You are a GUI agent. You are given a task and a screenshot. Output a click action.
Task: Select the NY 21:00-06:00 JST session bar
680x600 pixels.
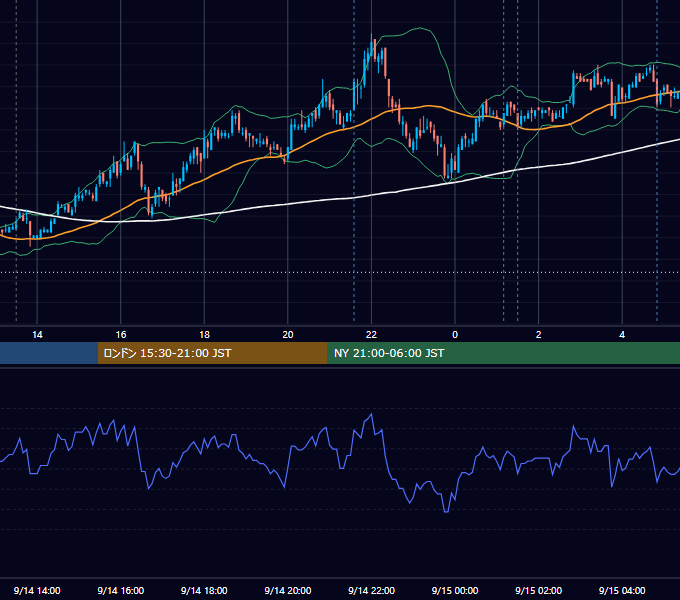pos(503,353)
